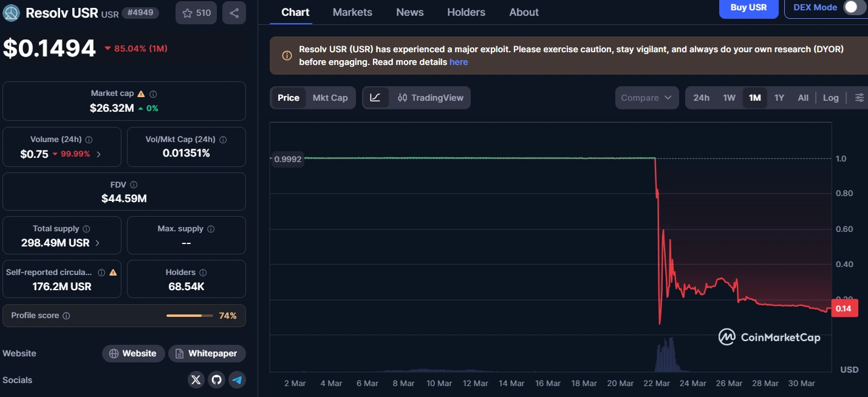
Task: Open the TradingView chart option
Action: [426, 97]
